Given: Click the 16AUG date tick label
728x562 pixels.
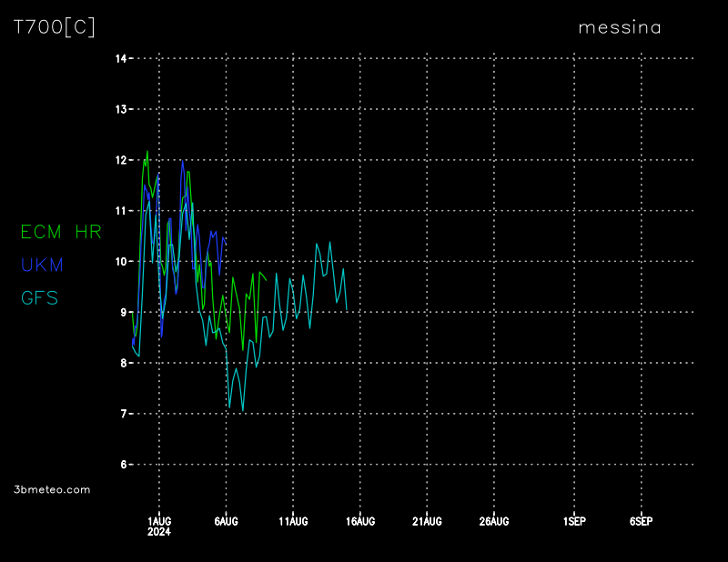Looking at the screenshot, I should (x=360, y=521).
